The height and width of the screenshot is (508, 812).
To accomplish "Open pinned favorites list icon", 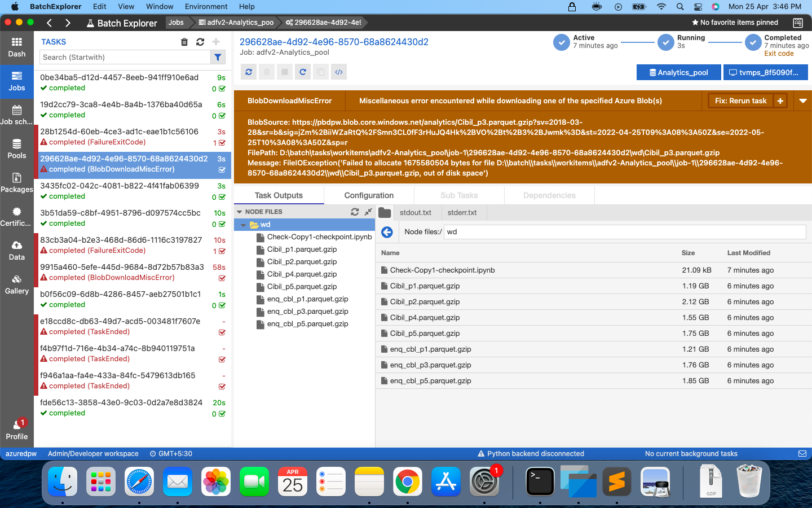I will [x=798, y=23].
